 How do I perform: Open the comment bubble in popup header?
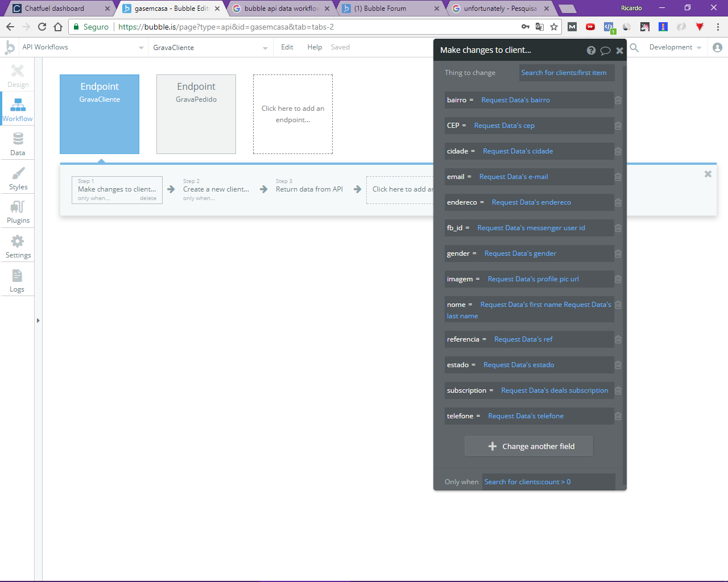coord(606,51)
